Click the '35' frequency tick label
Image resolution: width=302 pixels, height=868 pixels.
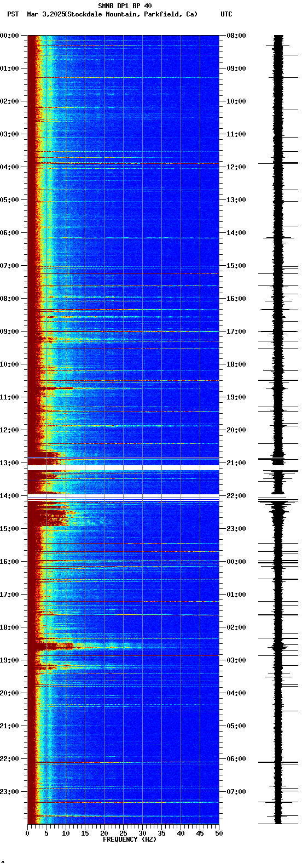(x=161, y=833)
